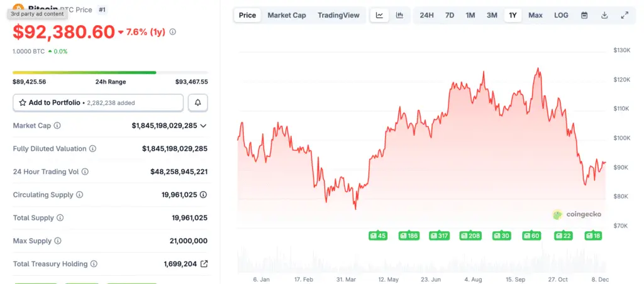Viewport: 644px width, 284px height.
Task: Toggle the LOG scale option
Action: coord(561,15)
